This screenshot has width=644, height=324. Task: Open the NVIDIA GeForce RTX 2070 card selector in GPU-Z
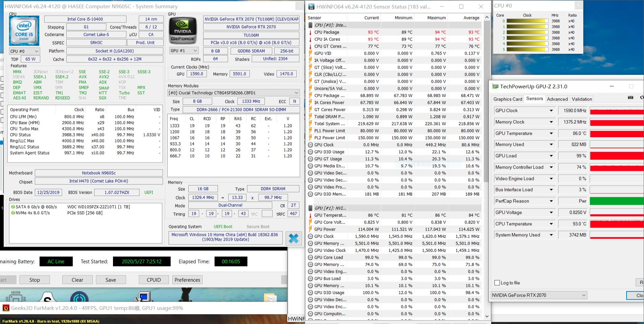click(539, 295)
